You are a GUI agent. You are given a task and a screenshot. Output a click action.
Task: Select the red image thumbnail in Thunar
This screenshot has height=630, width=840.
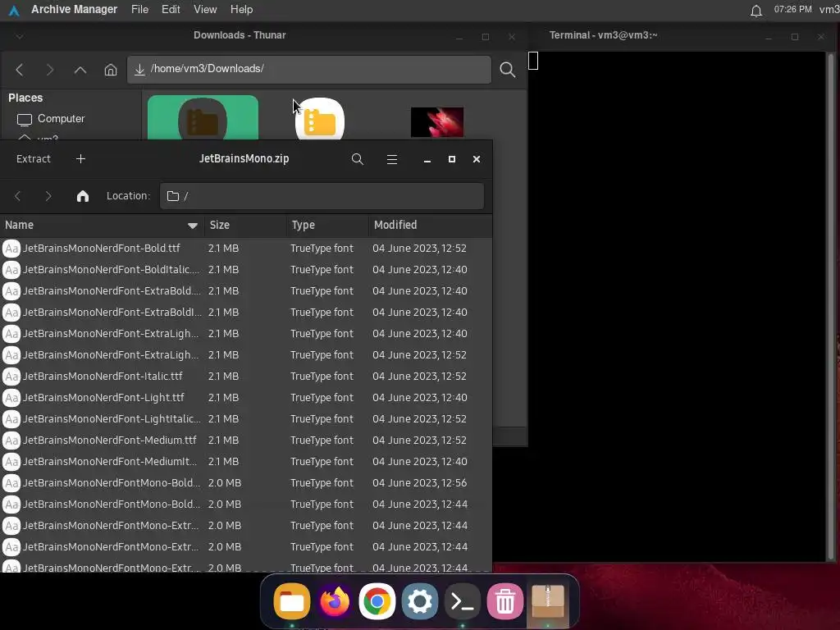437,122
